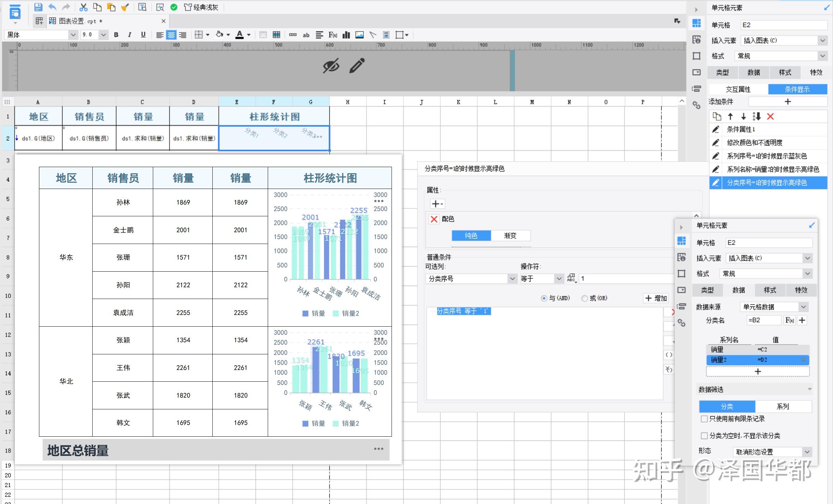Click the undo arrow icon
Image resolution: width=833 pixels, height=504 pixels.
point(52,7)
